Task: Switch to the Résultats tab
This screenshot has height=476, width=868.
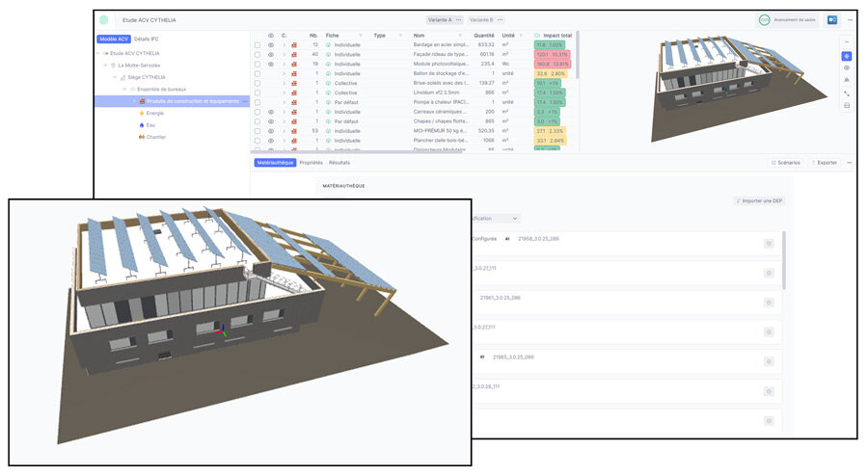Action: click(x=339, y=163)
